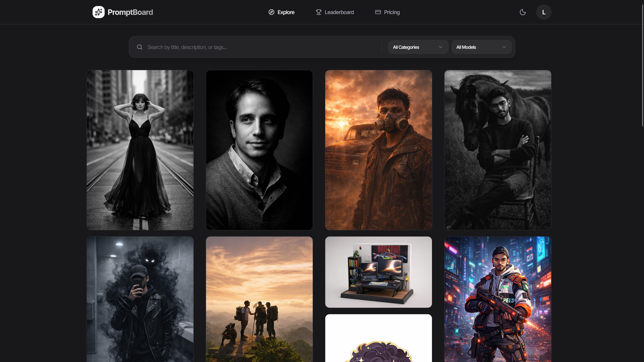Viewport: 644px width, 362px height.
Task: Go to the Leaderboard page
Action: tap(339, 12)
